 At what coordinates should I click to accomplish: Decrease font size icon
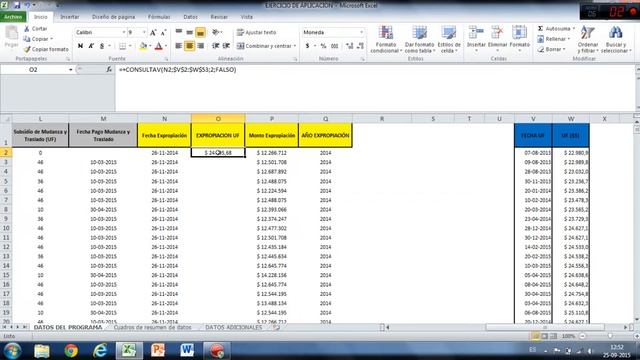click(163, 33)
